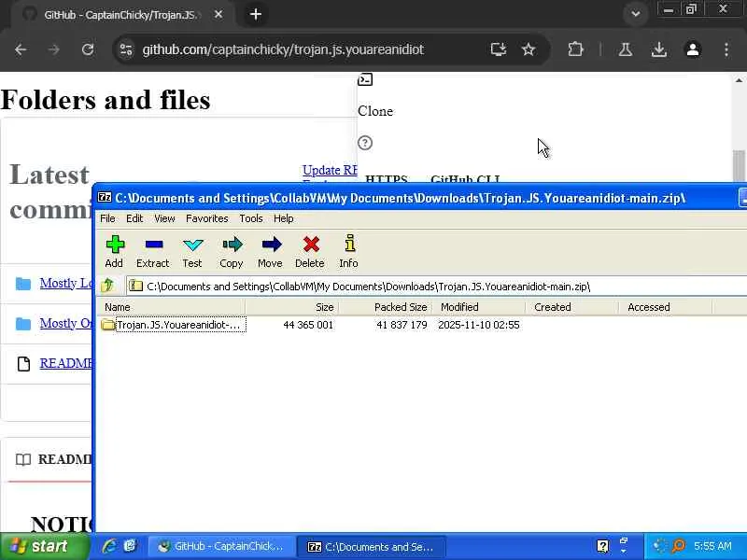Open the README file link
Image resolution: width=747 pixels, height=560 pixels.
pyautogui.click(x=65, y=363)
